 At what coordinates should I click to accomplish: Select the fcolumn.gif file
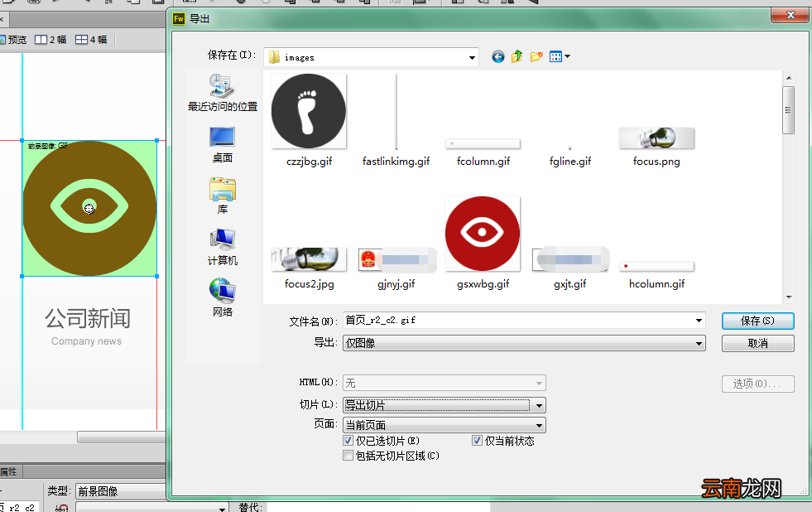click(x=483, y=152)
